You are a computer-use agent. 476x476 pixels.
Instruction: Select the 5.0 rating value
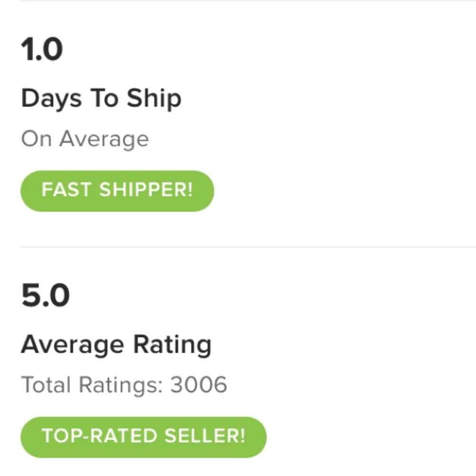click(x=45, y=295)
